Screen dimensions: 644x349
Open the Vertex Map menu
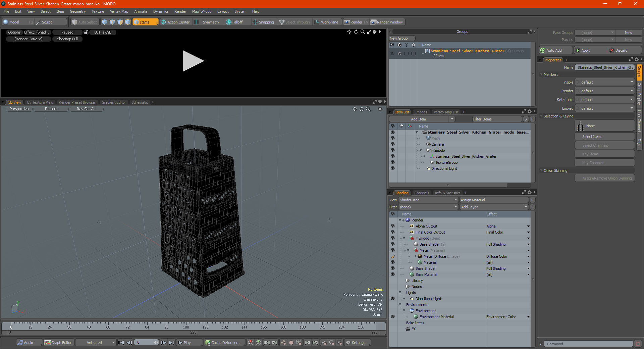(x=119, y=11)
